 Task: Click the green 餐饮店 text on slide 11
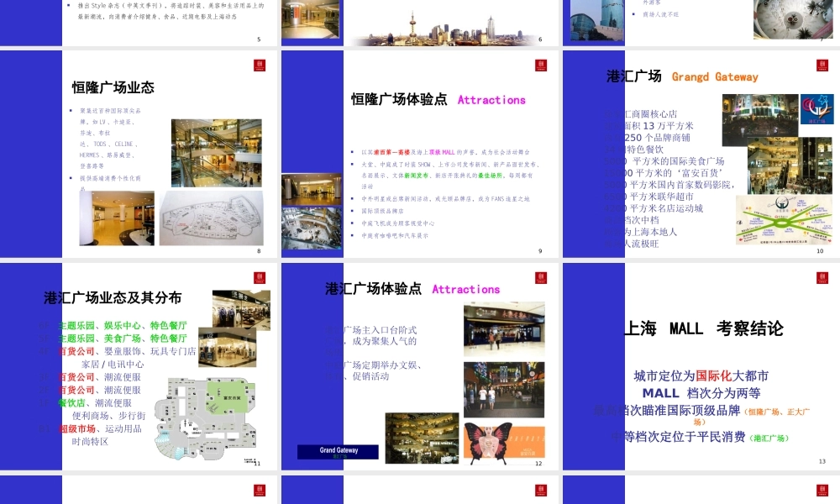coord(71,402)
